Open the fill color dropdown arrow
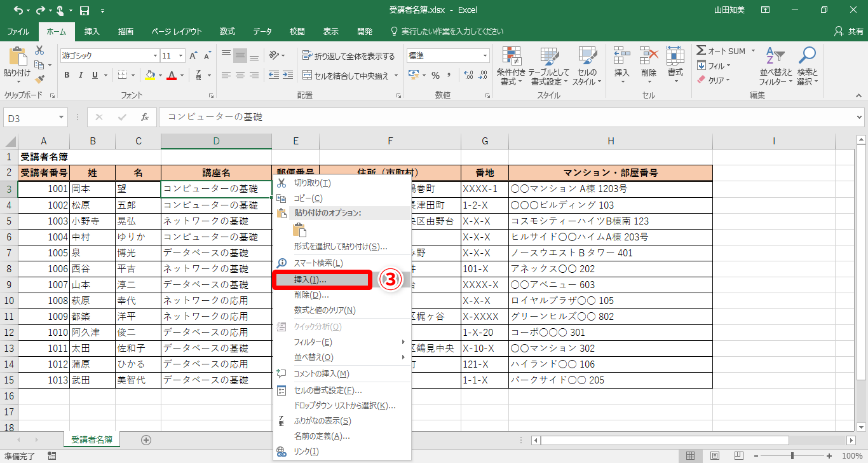Image resolution: width=868 pixels, height=463 pixels. click(x=159, y=75)
